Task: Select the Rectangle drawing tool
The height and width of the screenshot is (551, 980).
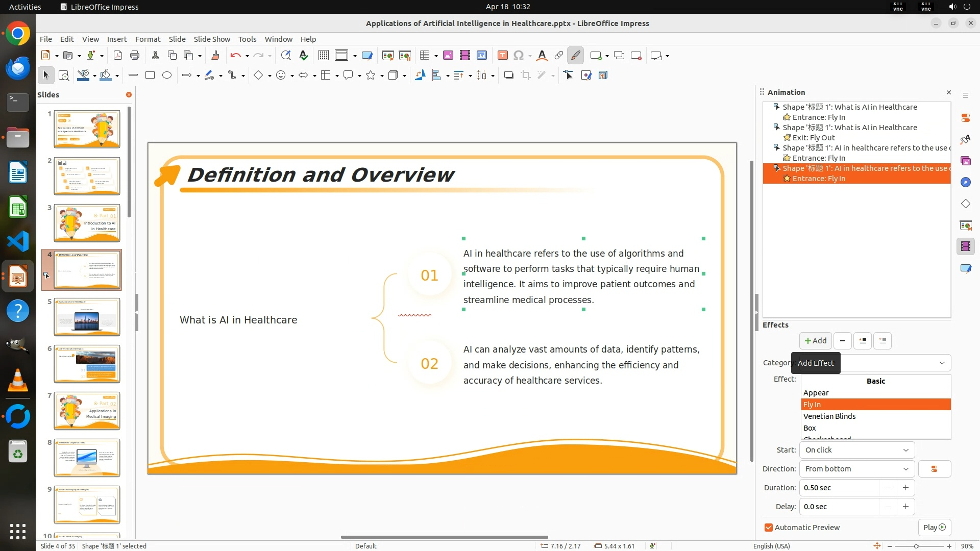Action: 150,76
